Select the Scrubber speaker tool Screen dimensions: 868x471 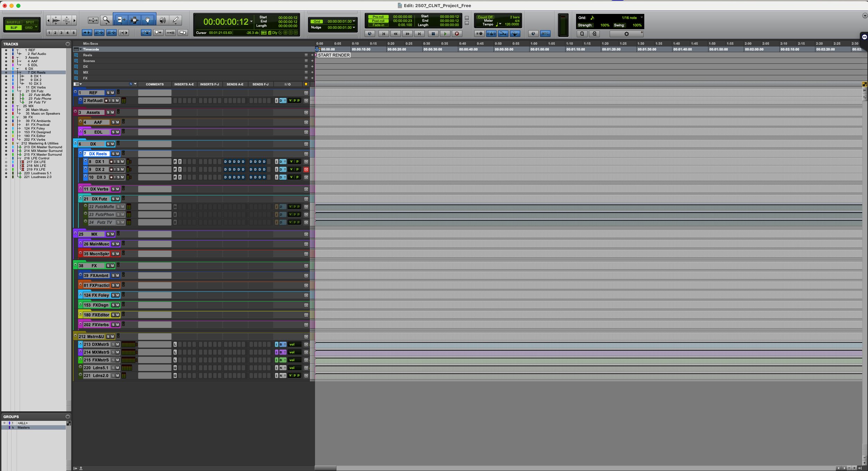click(x=162, y=20)
